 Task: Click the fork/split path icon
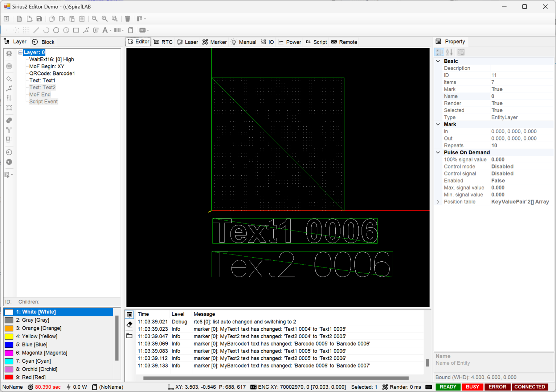(x=9, y=130)
